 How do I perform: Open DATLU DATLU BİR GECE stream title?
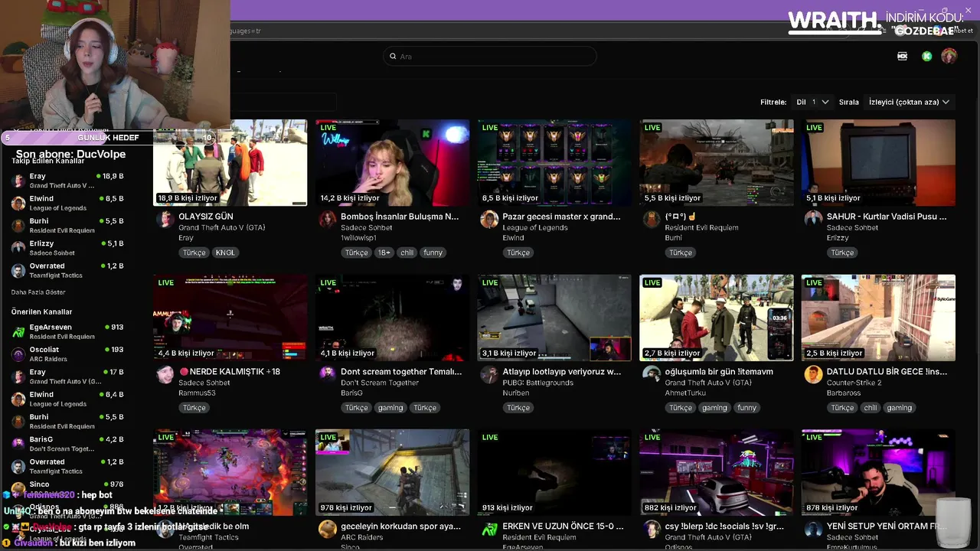pyautogui.click(x=887, y=372)
